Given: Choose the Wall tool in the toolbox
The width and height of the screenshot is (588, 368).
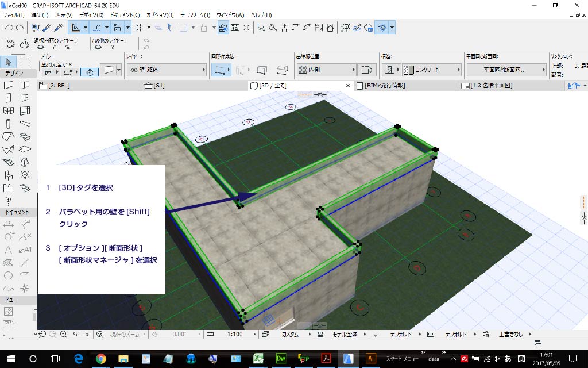Looking at the screenshot, I should point(8,85).
